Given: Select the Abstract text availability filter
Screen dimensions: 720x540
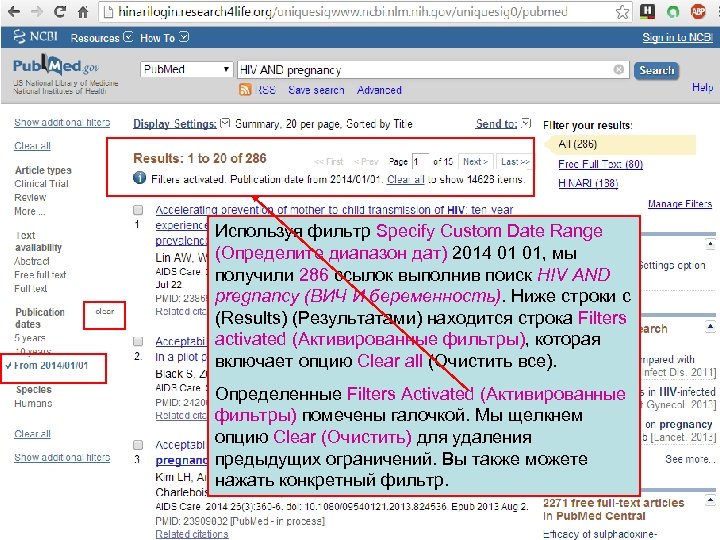Looking at the screenshot, I should tap(32, 261).
